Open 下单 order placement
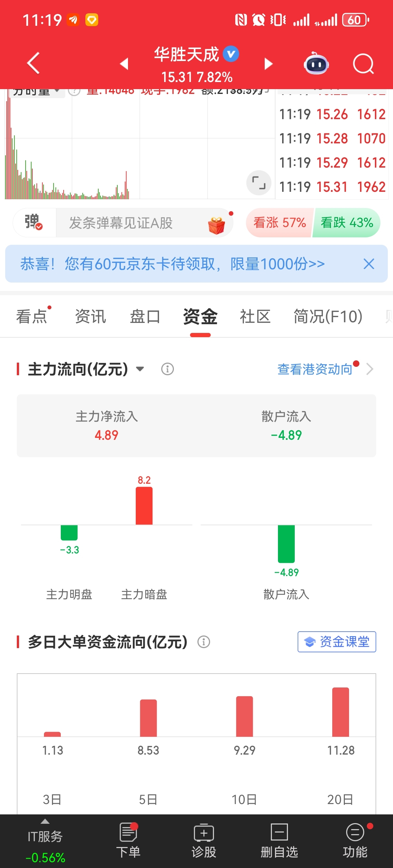Screen dimensions: 393x868 [128, 840]
